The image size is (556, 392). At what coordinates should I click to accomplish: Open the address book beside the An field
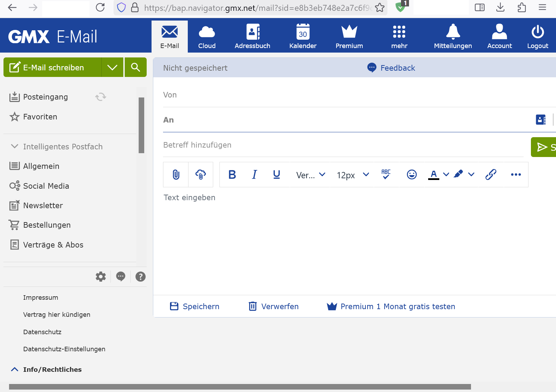tap(541, 120)
